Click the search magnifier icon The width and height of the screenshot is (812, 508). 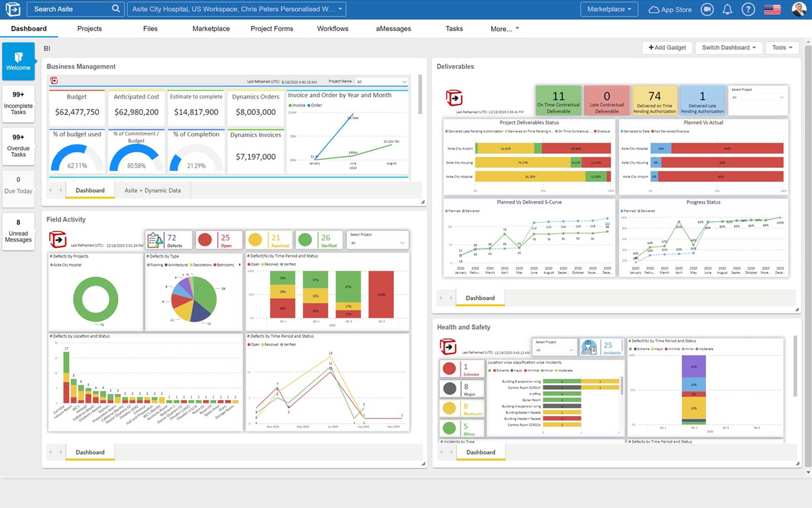116,9
